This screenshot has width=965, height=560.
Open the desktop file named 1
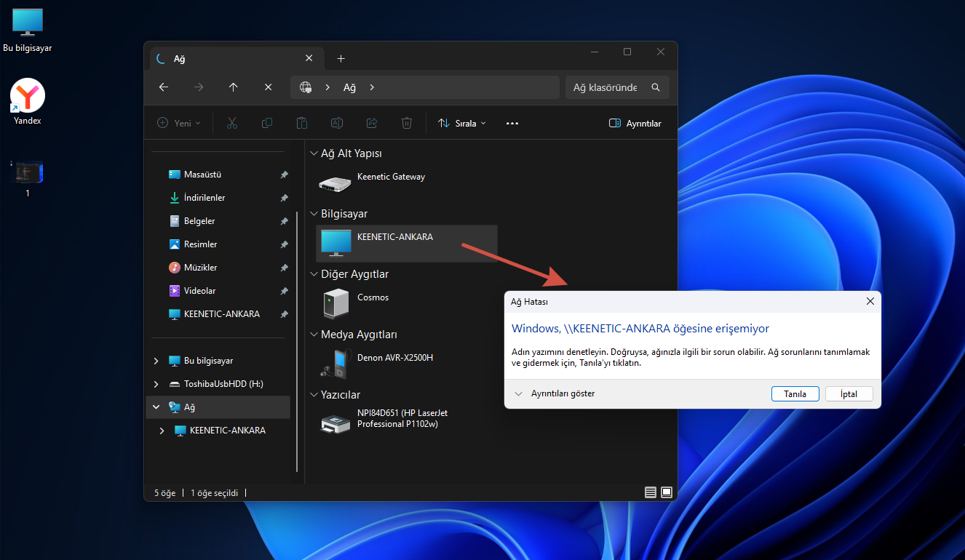(x=28, y=178)
